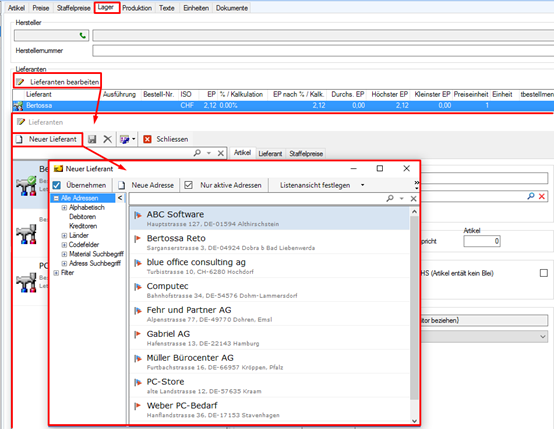
Task: Click the green phone icon in Hersteller field
Action: pos(83,35)
